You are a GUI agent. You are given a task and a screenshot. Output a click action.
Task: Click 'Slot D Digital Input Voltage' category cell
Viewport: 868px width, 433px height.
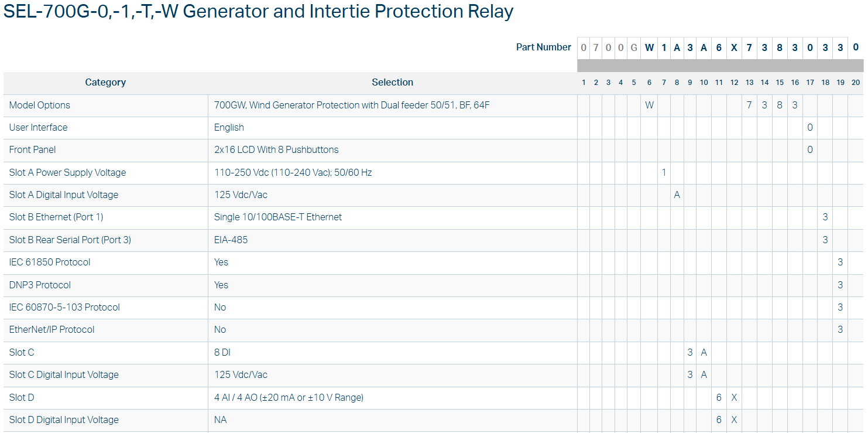[105, 420]
